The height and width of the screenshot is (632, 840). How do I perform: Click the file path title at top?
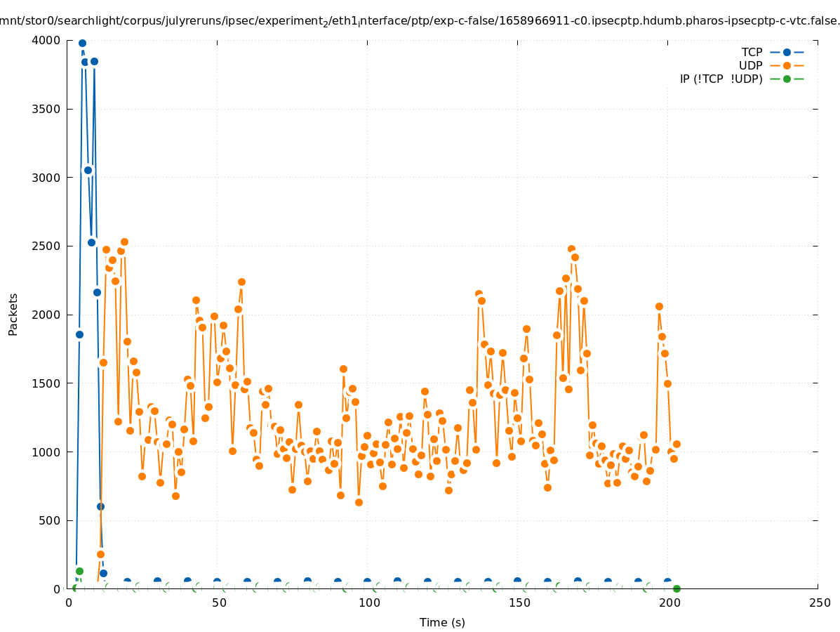tap(420, 21)
